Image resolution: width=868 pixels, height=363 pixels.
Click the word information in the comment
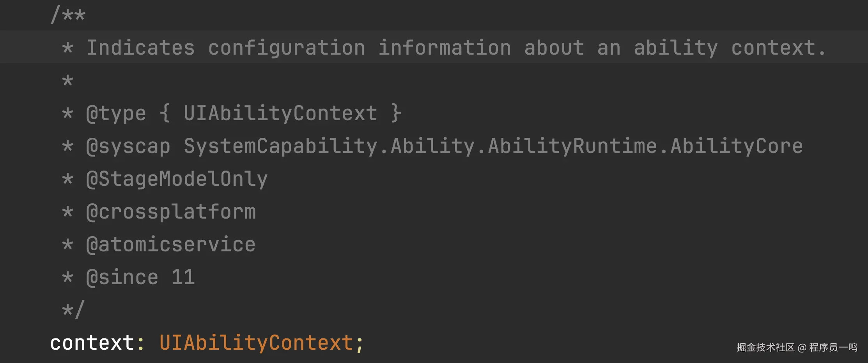click(x=445, y=48)
